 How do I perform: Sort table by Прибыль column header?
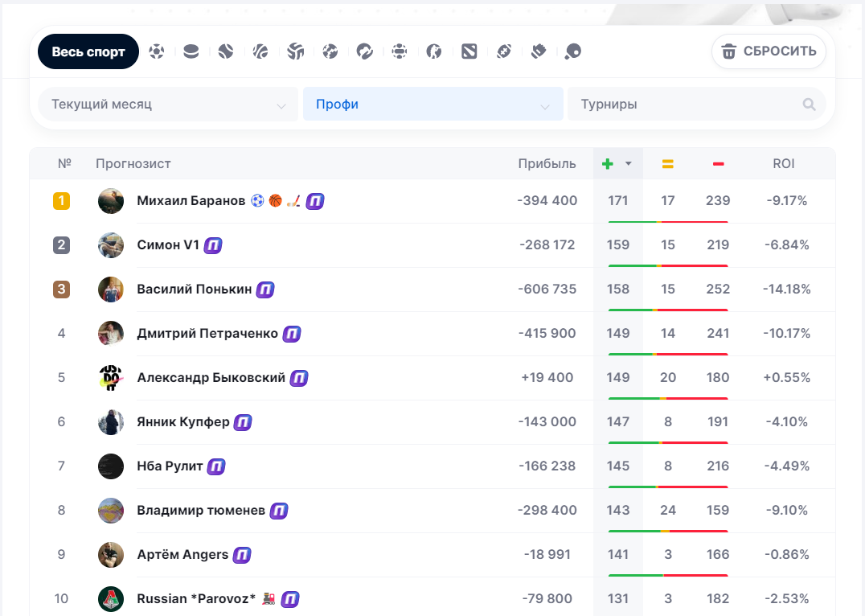pos(547,164)
